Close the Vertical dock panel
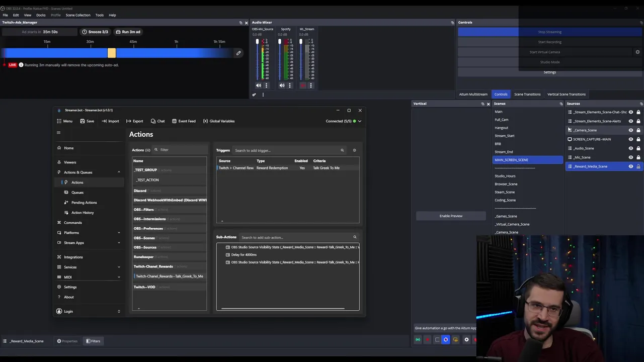This screenshot has width=644, height=362. point(488,104)
